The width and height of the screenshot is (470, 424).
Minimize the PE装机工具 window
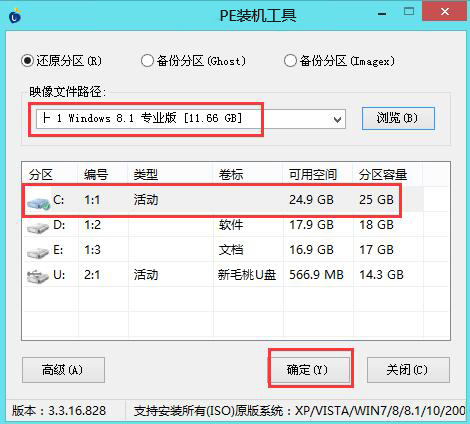click(382, 14)
